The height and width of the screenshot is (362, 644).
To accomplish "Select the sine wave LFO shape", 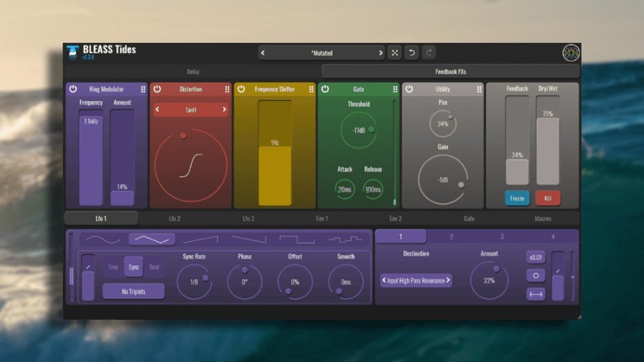I will point(102,239).
